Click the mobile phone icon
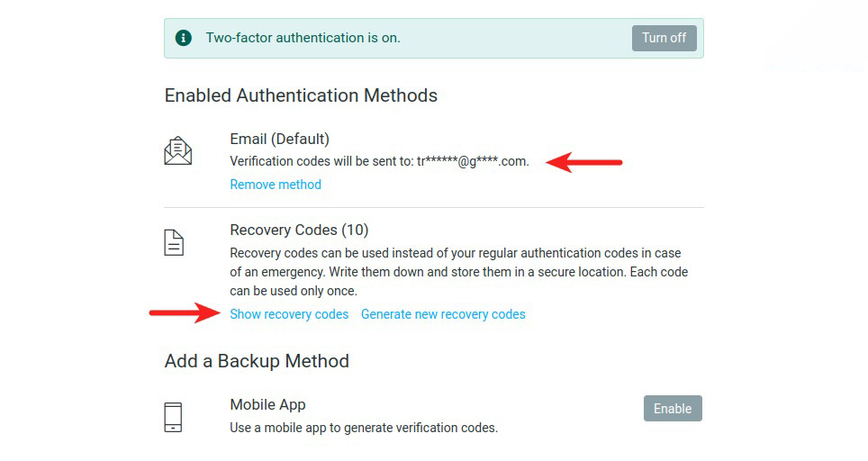Screen dimensions: 868x461 (174, 416)
